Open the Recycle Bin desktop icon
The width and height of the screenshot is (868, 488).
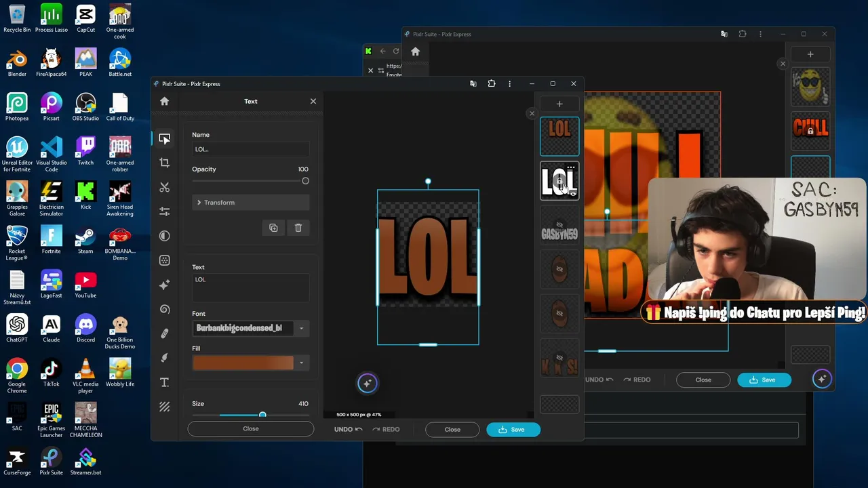tap(17, 18)
